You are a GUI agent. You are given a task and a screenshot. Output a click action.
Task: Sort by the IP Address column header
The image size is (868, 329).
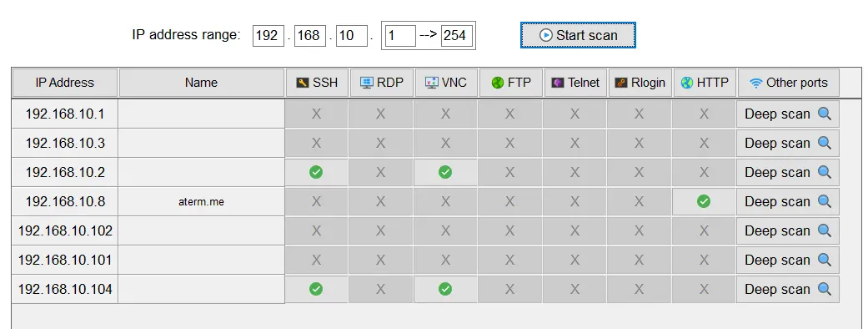click(65, 83)
